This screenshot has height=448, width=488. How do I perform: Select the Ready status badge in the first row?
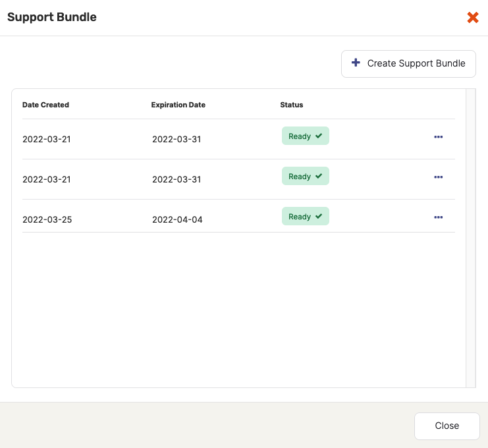point(305,136)
